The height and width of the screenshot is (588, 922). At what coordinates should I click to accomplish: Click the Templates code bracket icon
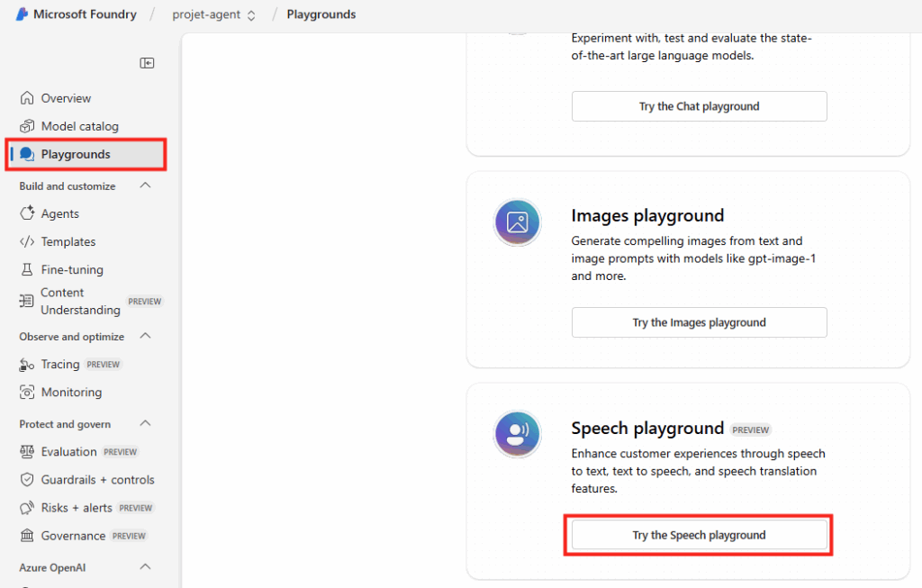click(27, 241)
